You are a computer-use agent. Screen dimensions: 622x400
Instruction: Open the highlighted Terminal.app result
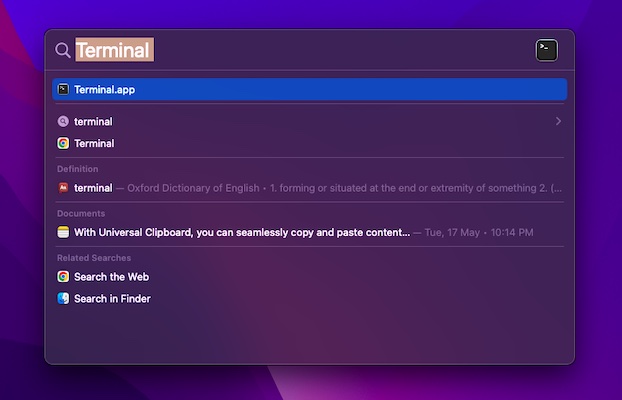(x=309, y=89)
